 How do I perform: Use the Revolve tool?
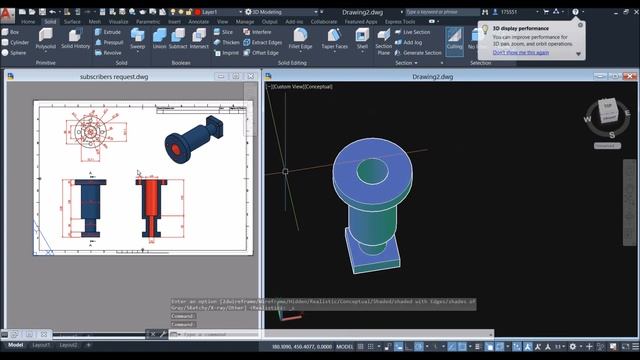[108, 53]
